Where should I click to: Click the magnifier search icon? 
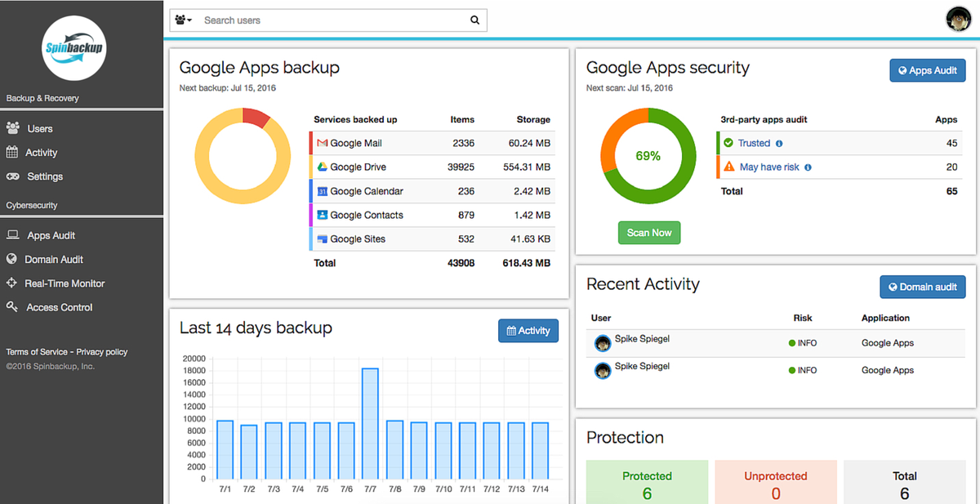[x=475, y=20]
